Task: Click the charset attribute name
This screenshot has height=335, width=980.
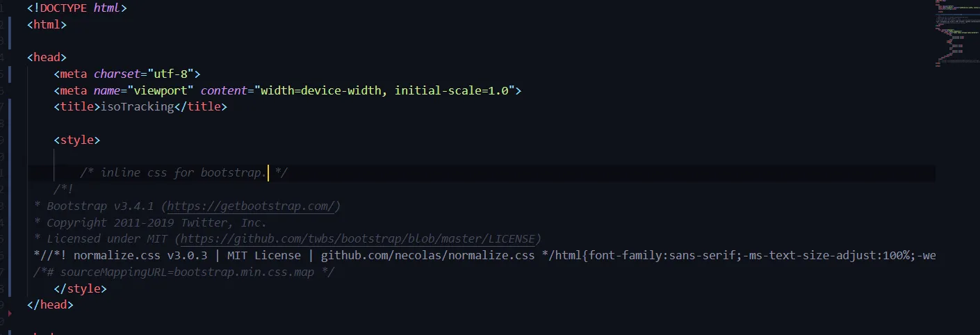Action: click(115, 74)
